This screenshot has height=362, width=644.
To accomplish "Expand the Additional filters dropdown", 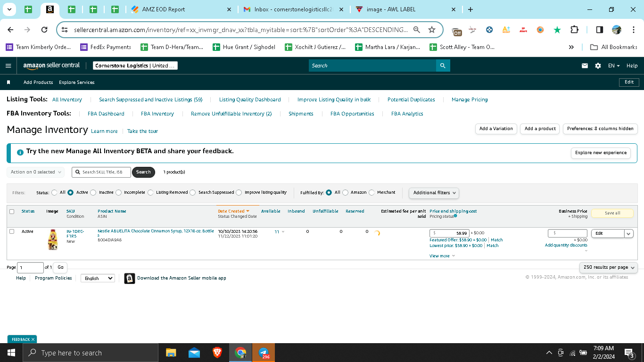I will pyautogui.click(x=434, y=193).
